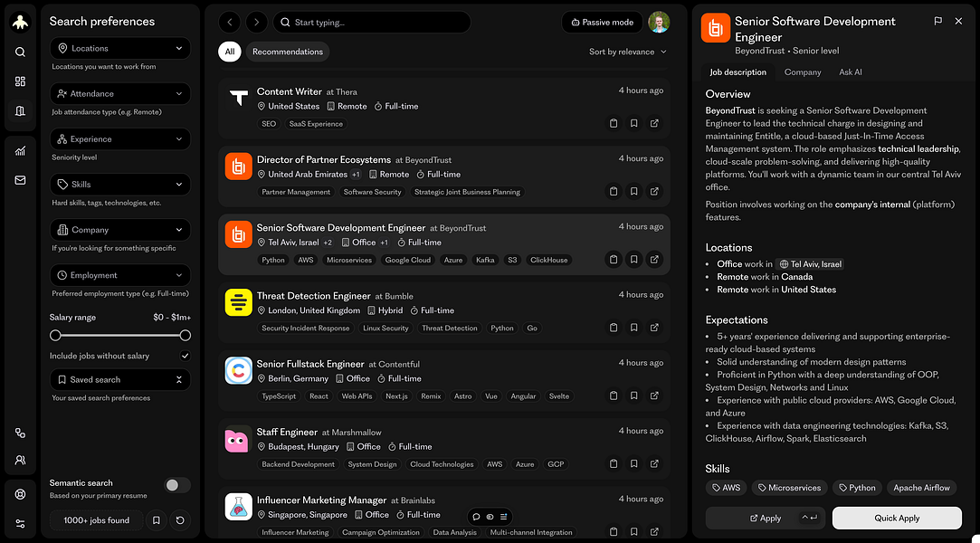980x543 pixels.
Task: Click the Quick Apply button
Action: (x=897, y=518)
